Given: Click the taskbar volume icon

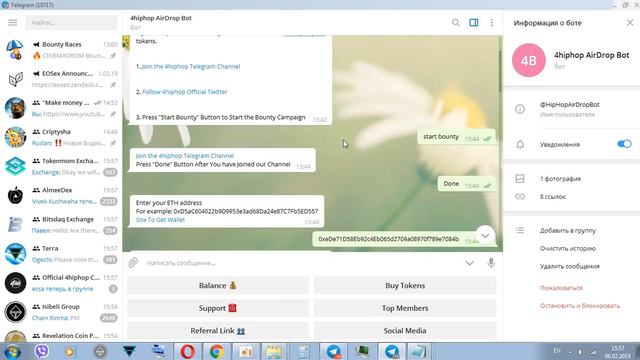Looking at the screenshot, I should coord(580,351).
